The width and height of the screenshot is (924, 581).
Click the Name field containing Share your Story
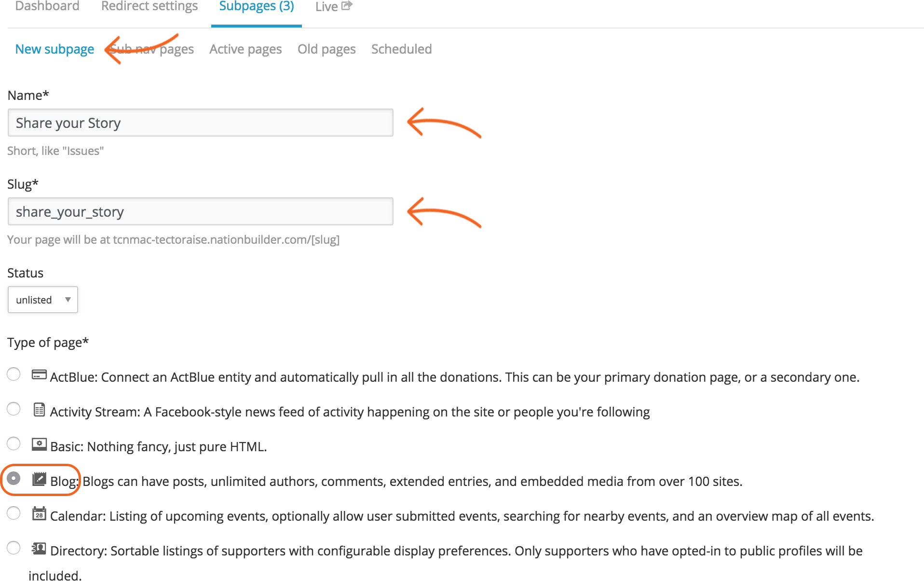(x=201, y=123)
